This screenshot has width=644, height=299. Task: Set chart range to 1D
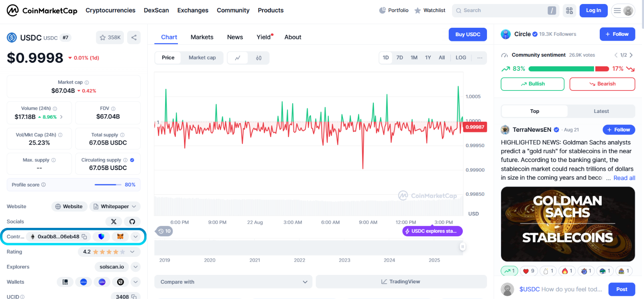pyautogui.click(x=386, y=58)
